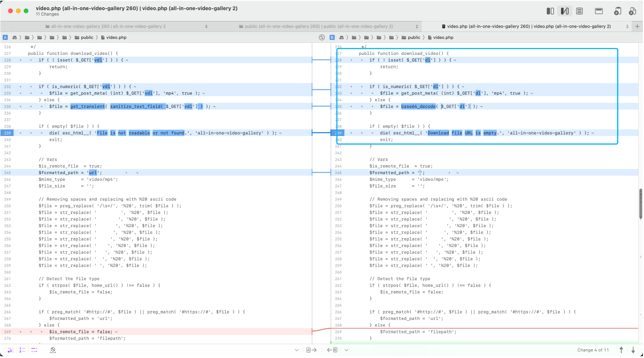Toggle line numbers display
Image resolution: width=644 pixels, height=358 pixels.
(x=22, y=350)
